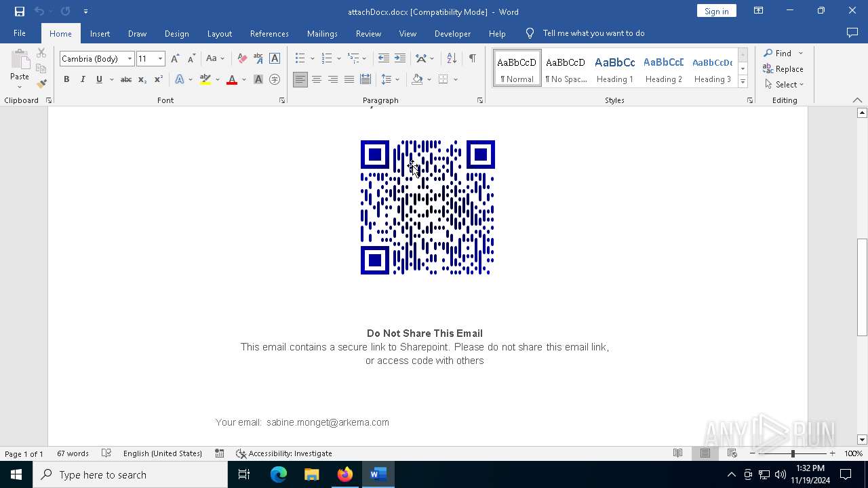Toggle Bold formatting
Image resolution: width=868 pixels, height=488 pixels.
click(66, 79)
